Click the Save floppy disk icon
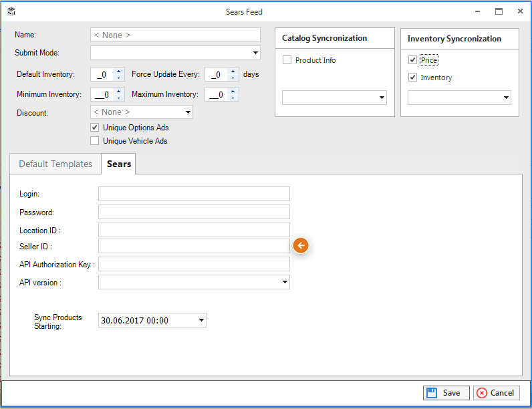The height and width of the screenshot is (409, 532). 432,393
